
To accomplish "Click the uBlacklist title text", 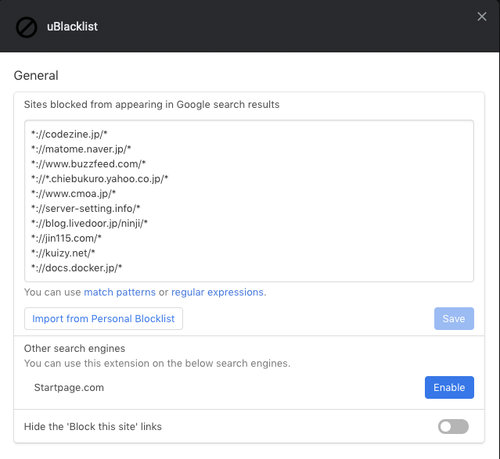I will pos(72,27).
